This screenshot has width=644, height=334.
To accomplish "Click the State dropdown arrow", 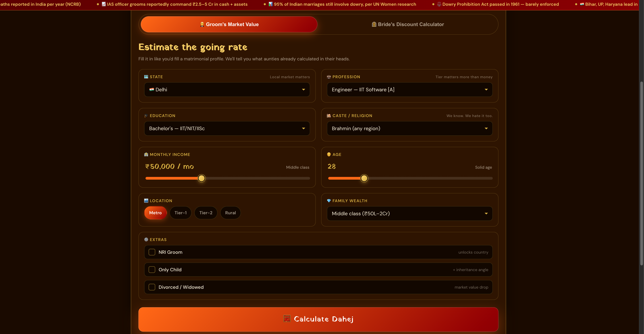I will [303, 89].
